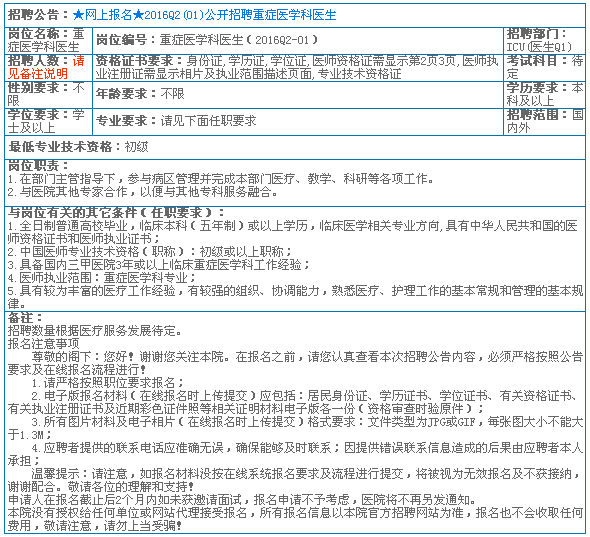Click the 备注 section heading

click(25, 318)
